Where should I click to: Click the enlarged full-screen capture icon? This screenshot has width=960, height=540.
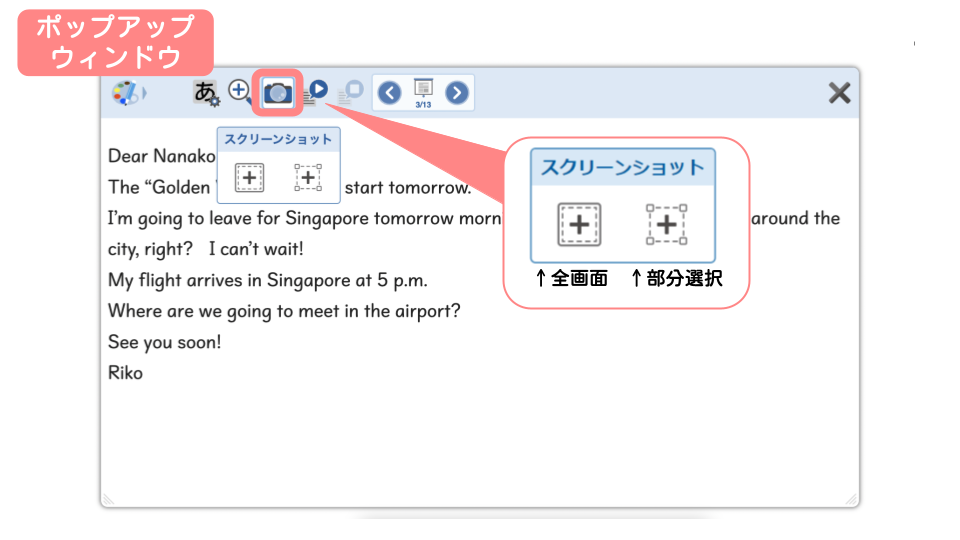[x=579, y=224]
